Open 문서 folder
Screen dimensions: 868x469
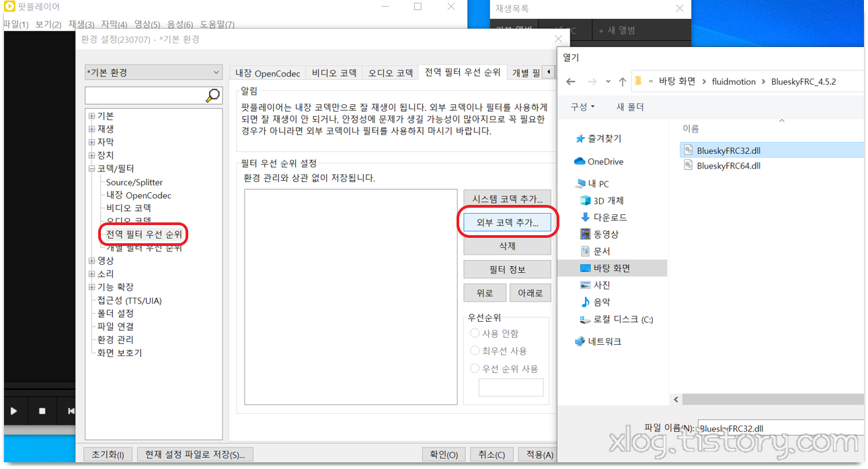click(595, 251)
